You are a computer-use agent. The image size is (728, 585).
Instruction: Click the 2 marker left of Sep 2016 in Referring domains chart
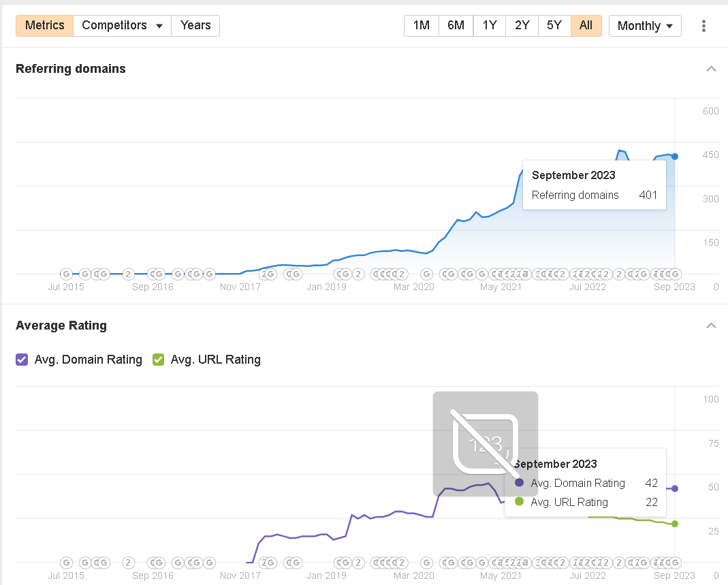128,274
